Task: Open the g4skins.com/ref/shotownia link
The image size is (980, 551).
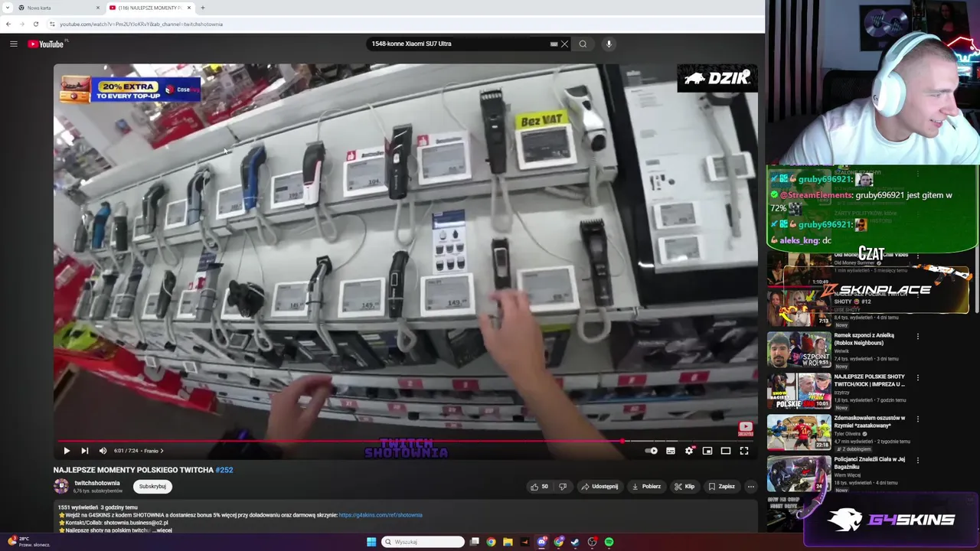Action: [x=381, y=515]
